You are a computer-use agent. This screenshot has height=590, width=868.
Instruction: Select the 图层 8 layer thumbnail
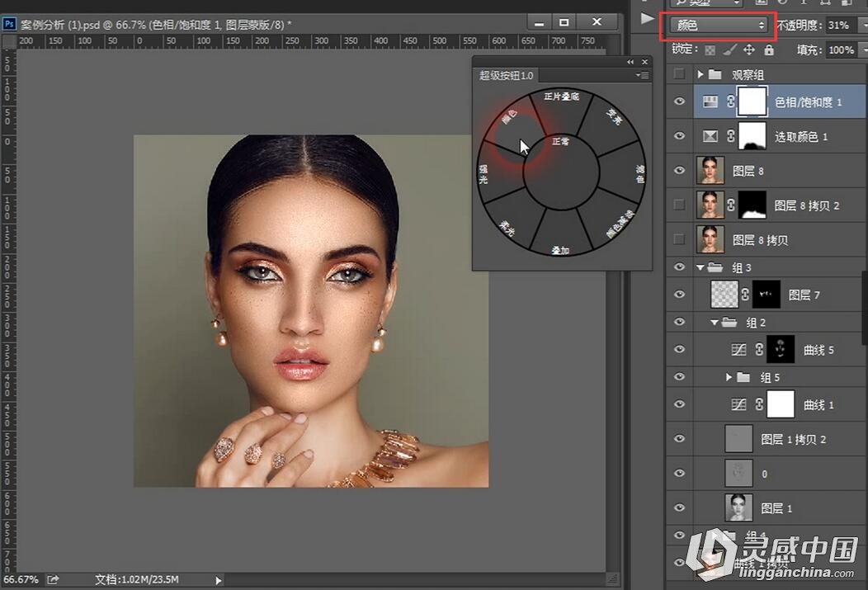pos(710,171)
